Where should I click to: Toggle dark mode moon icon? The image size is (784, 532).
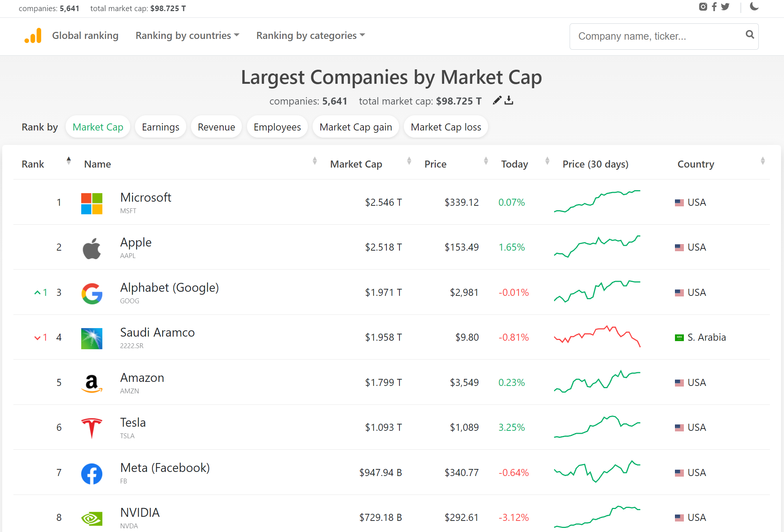pyautogui.click(x=754, y=6)
